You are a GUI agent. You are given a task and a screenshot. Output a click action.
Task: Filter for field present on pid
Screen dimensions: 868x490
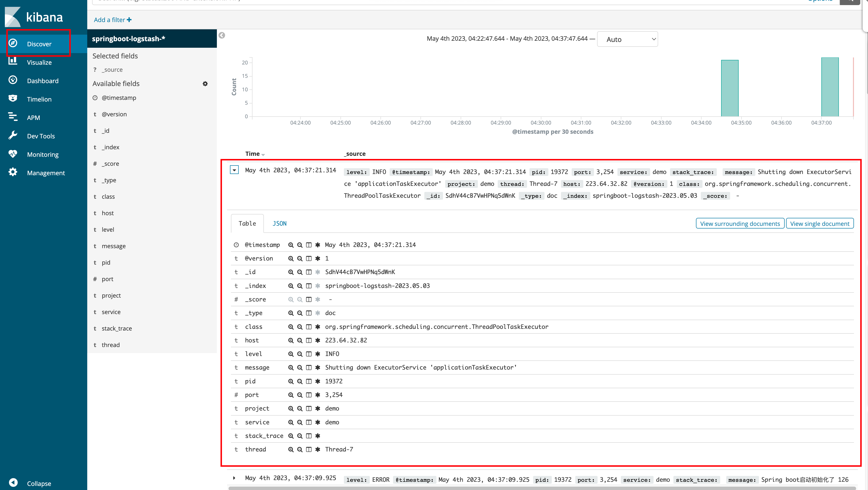point(317,381)
